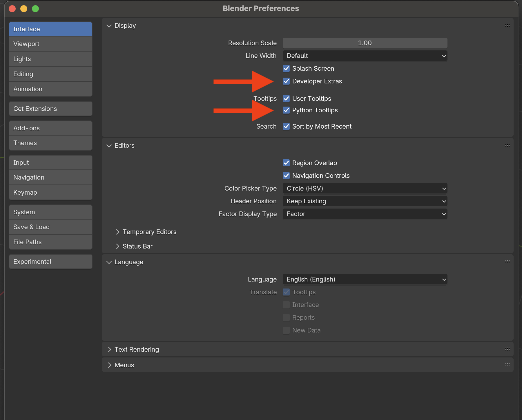Uncheck Navigation Controls

(x=286, y=176)
